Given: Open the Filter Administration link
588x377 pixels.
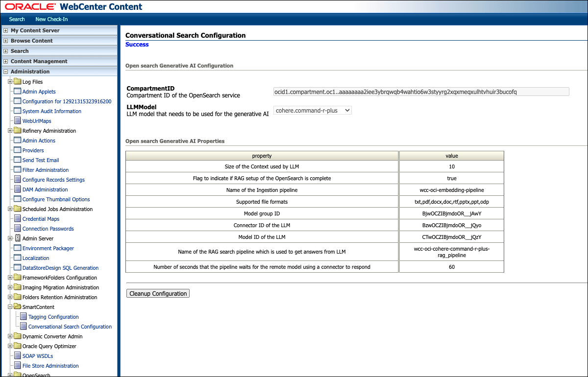Looking at the screenshot, I should pos(46,170).
